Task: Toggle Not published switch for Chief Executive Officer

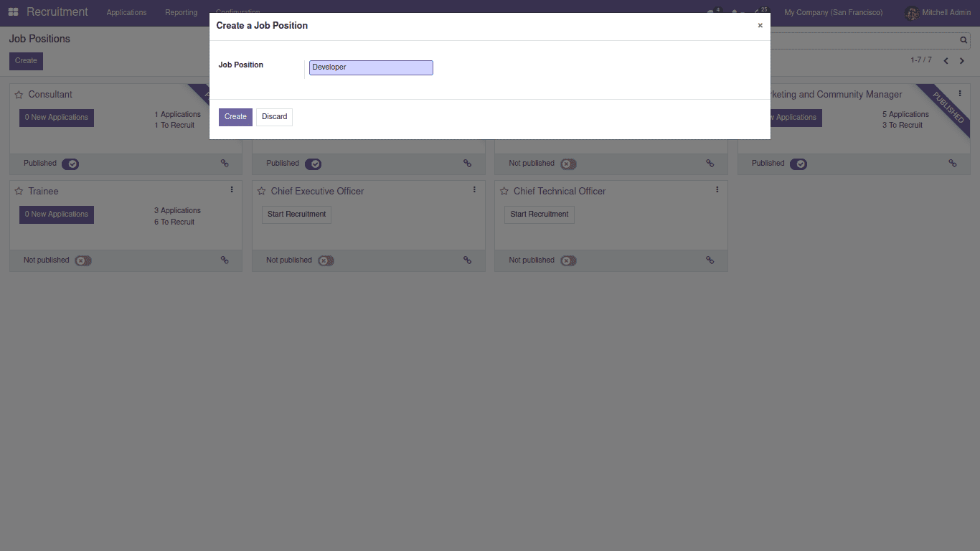Action: (x=326, y=260)
